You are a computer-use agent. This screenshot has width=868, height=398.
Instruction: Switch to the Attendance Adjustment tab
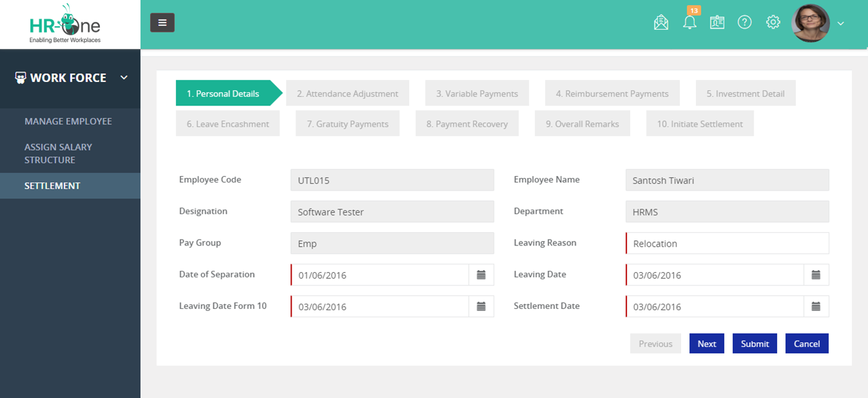(x=348, y=93)
